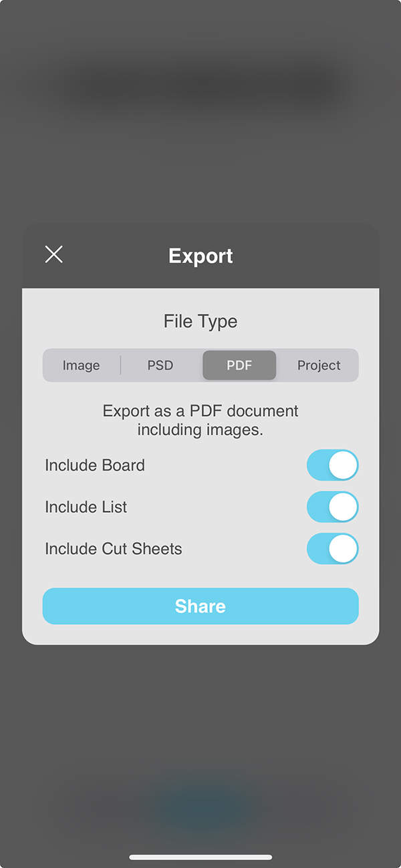Tap the PDF export description text
Image resolution: width=401 pixels, height=868 pixels.
200,420
